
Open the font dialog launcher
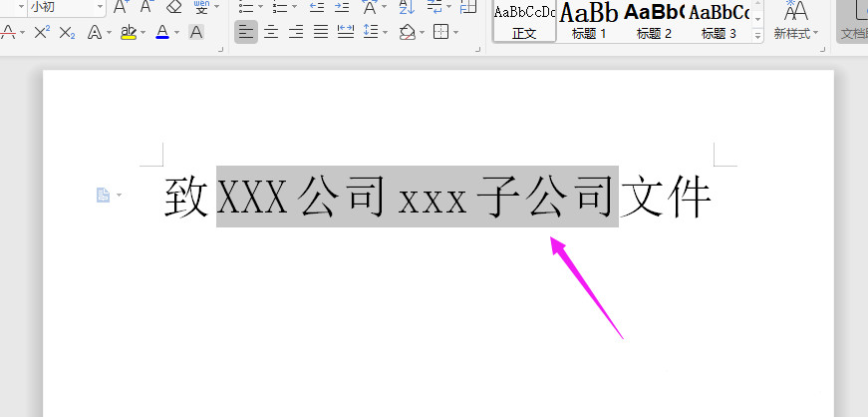point(221,50)
